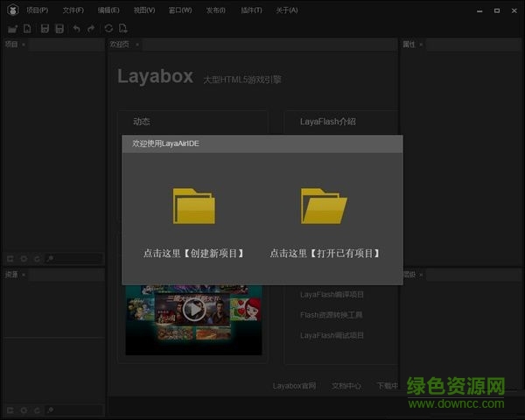Click the refresh icon in project panel footer
Screen dimensions: 525x420
click(37, 259)
